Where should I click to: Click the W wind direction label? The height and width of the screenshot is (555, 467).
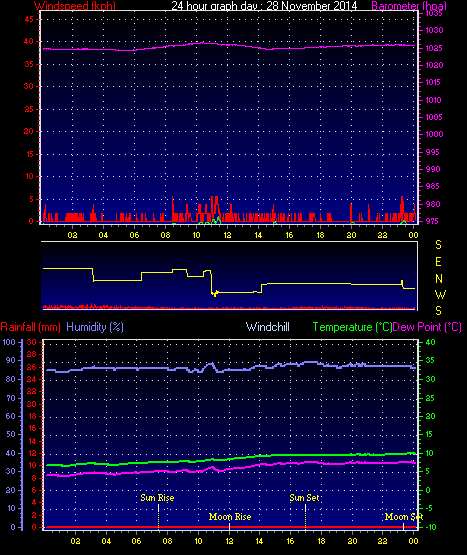click(x=440, y=295)
